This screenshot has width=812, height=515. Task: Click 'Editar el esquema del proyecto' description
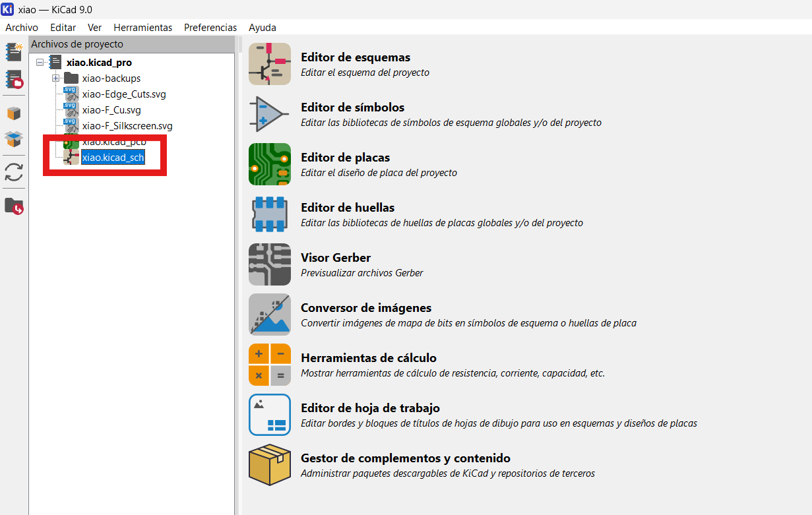click(365, 73)
